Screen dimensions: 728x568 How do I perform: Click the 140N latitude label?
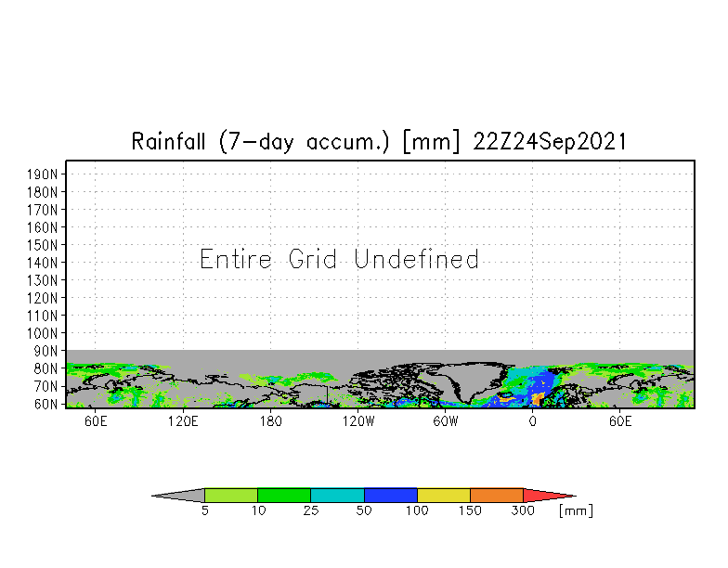[x=43, y=263]
